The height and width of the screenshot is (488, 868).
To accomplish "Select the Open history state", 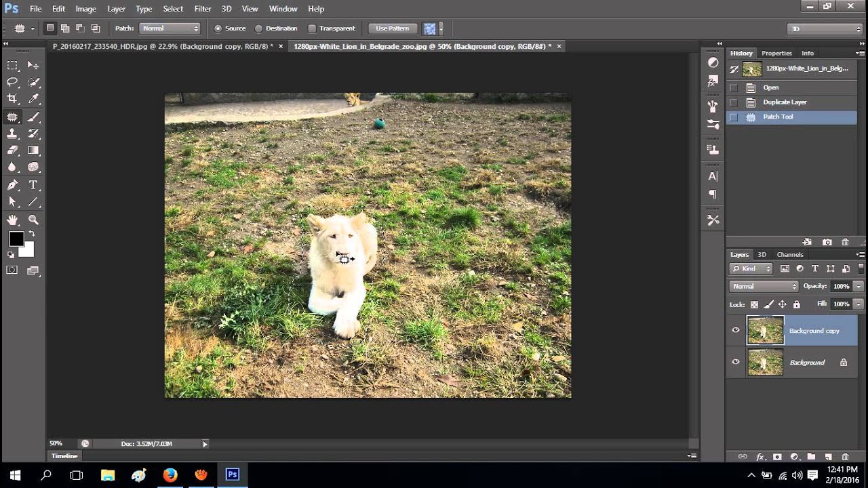I will [x=791, y=87].
